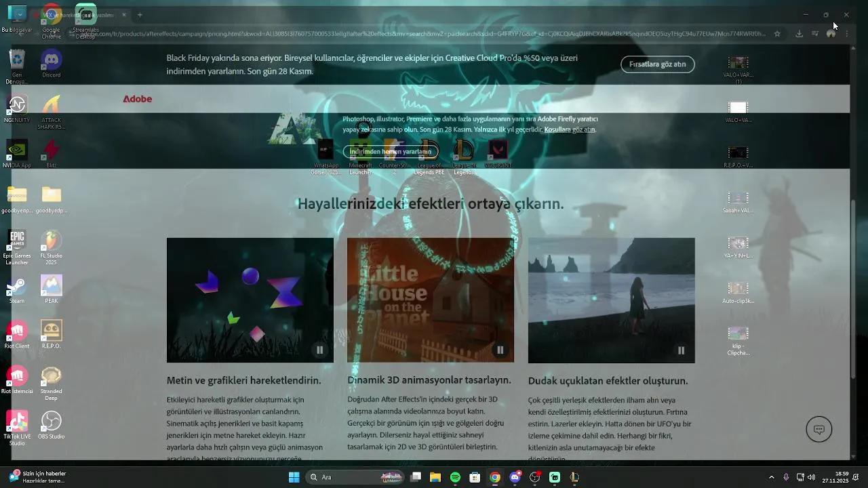Open the Streamlabs Desktop shortcut

tap(85, 20)
